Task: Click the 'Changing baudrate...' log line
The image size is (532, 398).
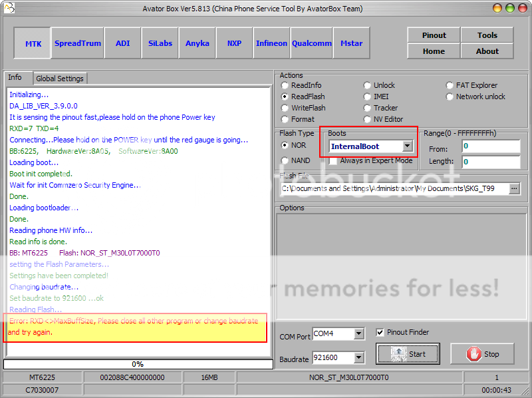Action: click(44, 287)
